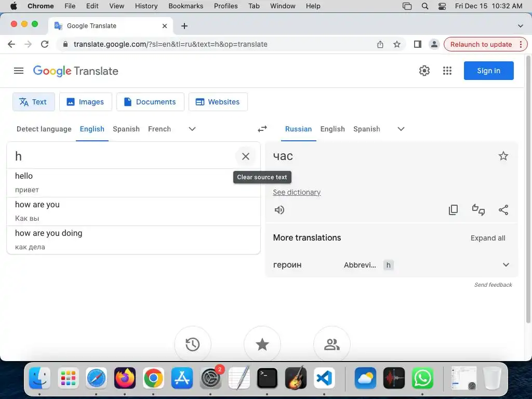Open Google Translate settings gear
The height and width of the screenshot is (399, 532).
[x=424, y=71]
